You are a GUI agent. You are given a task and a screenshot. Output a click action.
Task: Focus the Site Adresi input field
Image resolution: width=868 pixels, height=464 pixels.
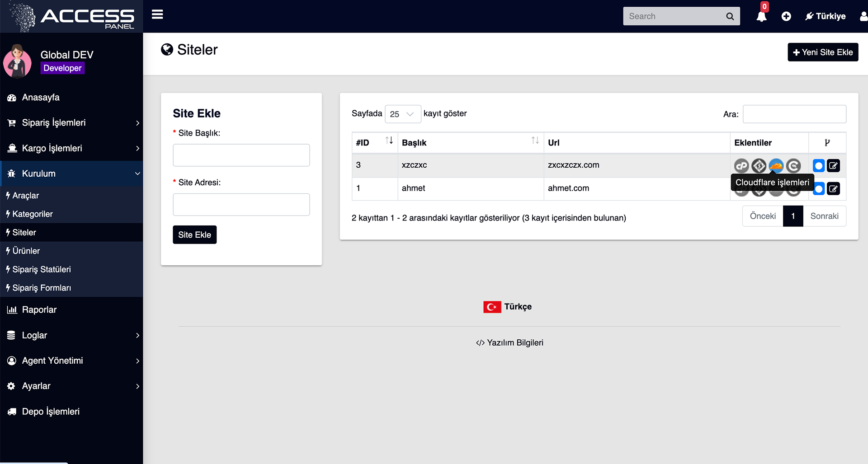point(241,205)
